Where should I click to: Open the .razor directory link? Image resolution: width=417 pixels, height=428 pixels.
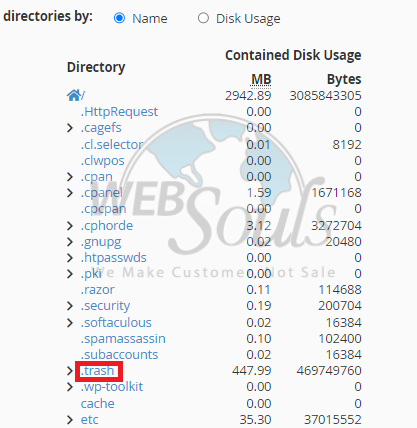pos(98,290)
